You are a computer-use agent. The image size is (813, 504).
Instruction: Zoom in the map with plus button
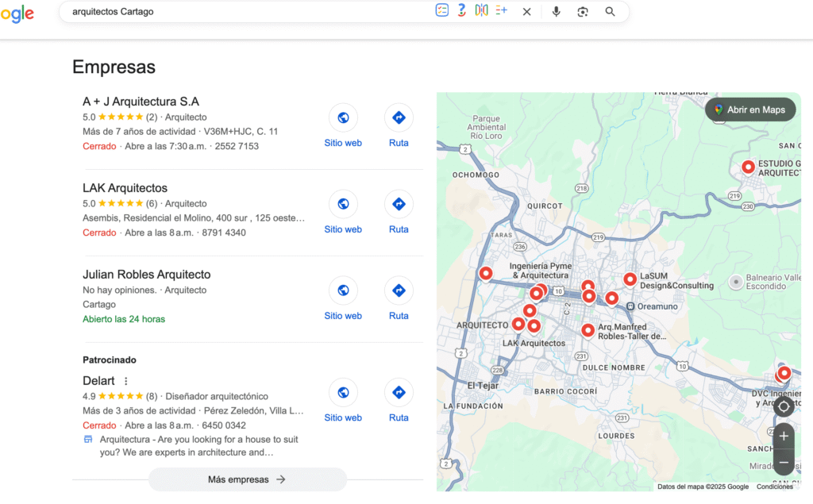pos(784,436)
